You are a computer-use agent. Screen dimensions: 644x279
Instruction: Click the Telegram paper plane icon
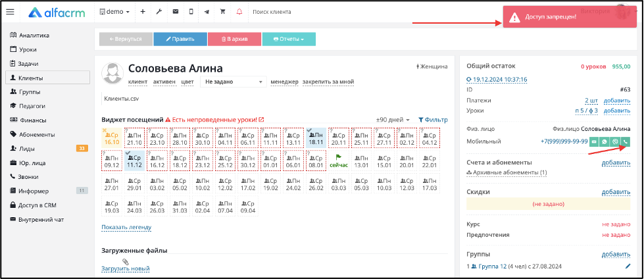point(207,12)
